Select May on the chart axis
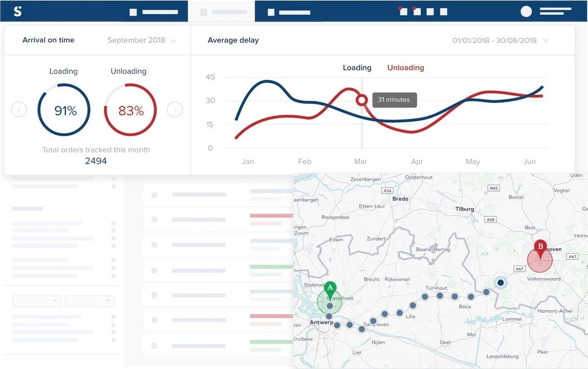This screenshot has width=588, height=369. 473,161
